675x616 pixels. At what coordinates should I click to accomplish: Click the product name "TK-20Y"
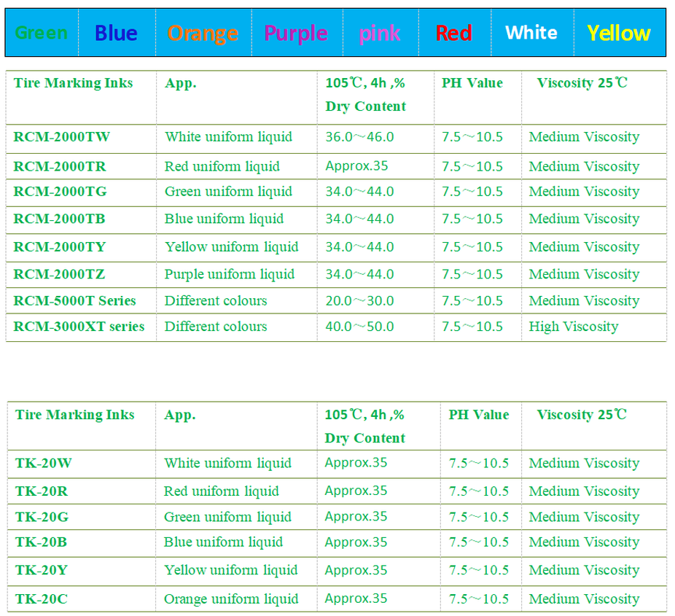[x=42, y=570]
